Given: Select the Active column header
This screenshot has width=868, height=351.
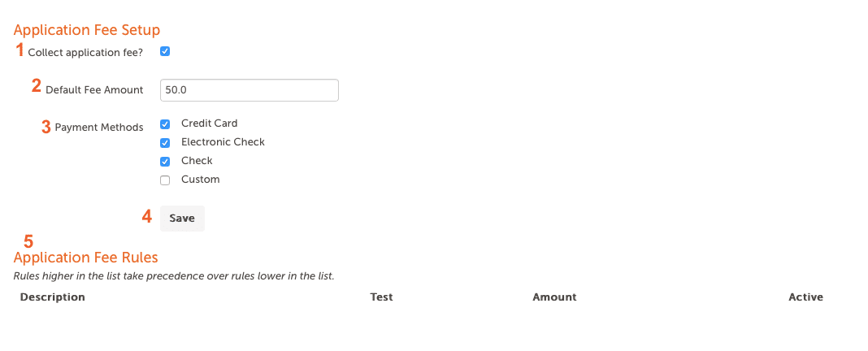Looking at the screenshot, I should click(x=806, y=297).
